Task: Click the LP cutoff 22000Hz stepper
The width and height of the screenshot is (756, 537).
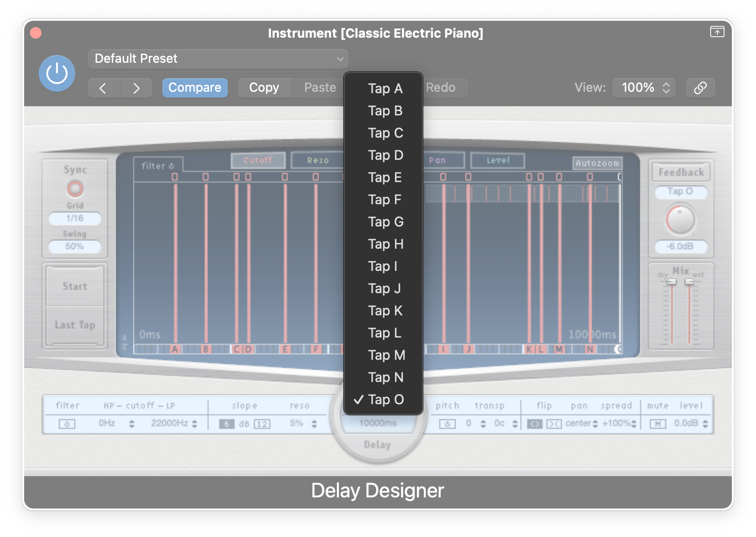Action: (195, 424)
